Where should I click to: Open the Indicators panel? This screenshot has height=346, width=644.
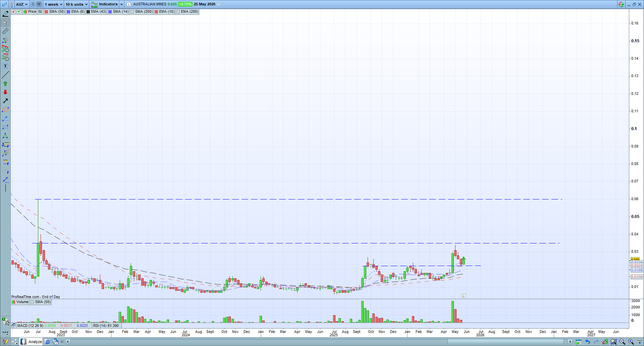point(104,4)
